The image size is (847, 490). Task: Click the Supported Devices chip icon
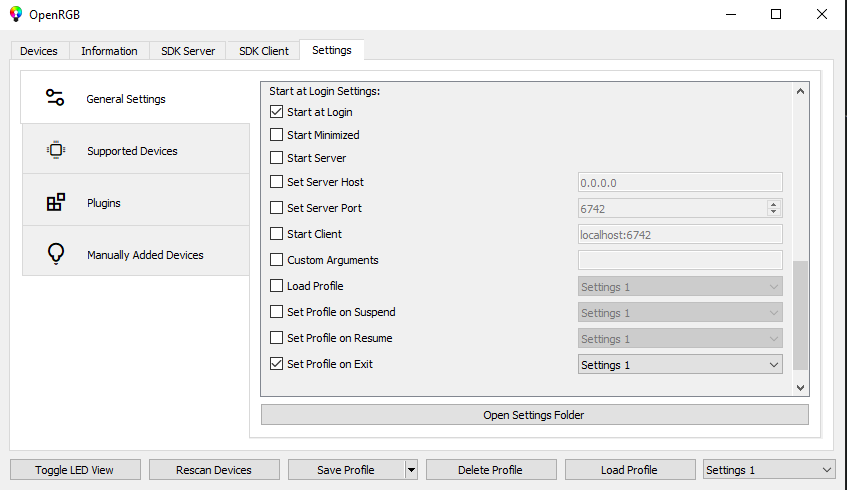coord(56,150)
